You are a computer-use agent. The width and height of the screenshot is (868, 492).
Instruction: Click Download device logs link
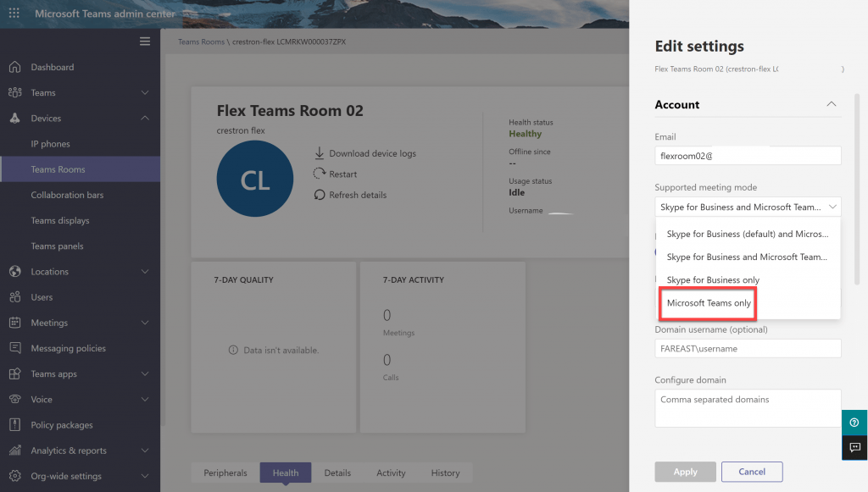coord(373,153)
